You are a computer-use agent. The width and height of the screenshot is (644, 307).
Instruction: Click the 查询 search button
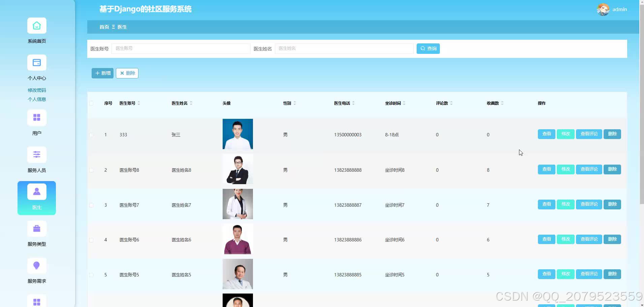(x=428, y=48)
